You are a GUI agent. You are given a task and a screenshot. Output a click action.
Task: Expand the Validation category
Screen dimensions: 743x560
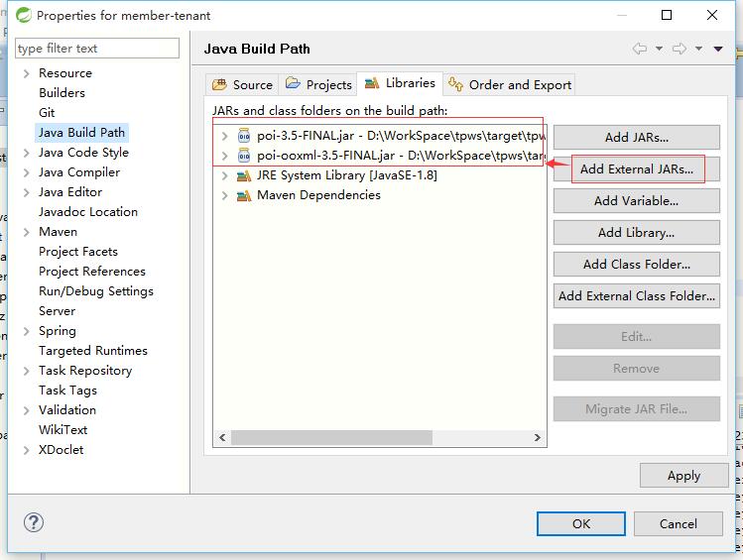[x=27, y=410]
